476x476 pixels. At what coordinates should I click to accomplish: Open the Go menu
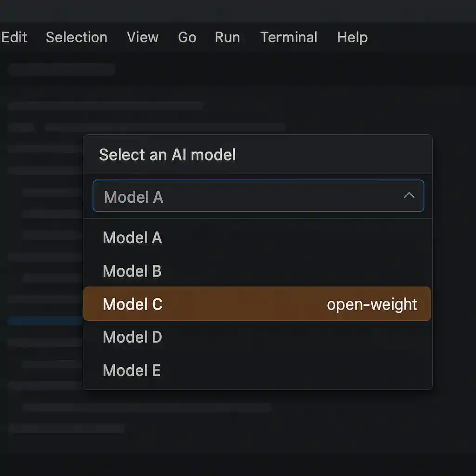pos(187,37)
